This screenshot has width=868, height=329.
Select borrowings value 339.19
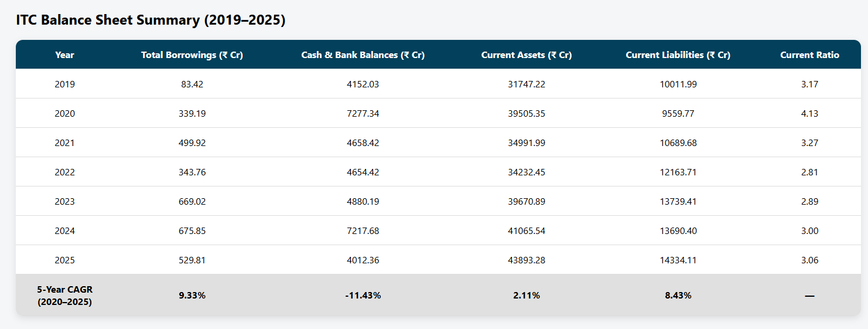click(x=192, y=113)
